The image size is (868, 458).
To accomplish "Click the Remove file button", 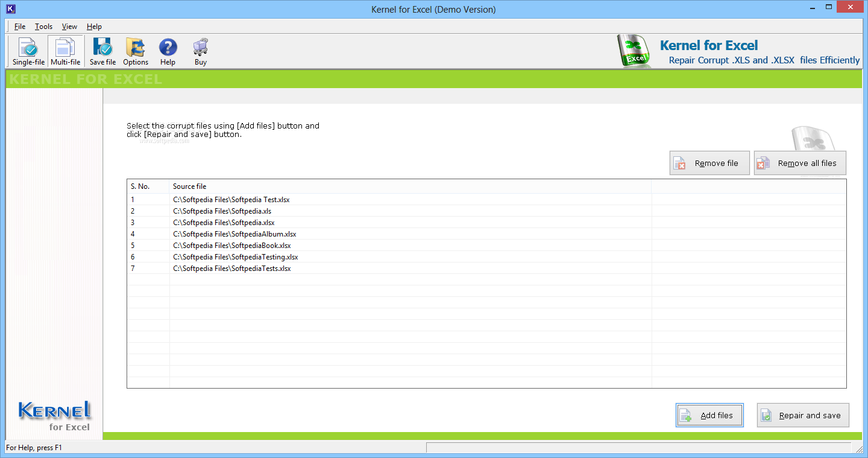I will [x=709, y=163].
